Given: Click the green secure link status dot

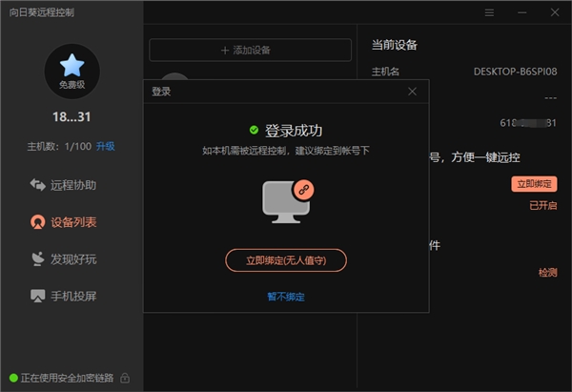Looking at the screenshot, I should [x=13, y=378].
